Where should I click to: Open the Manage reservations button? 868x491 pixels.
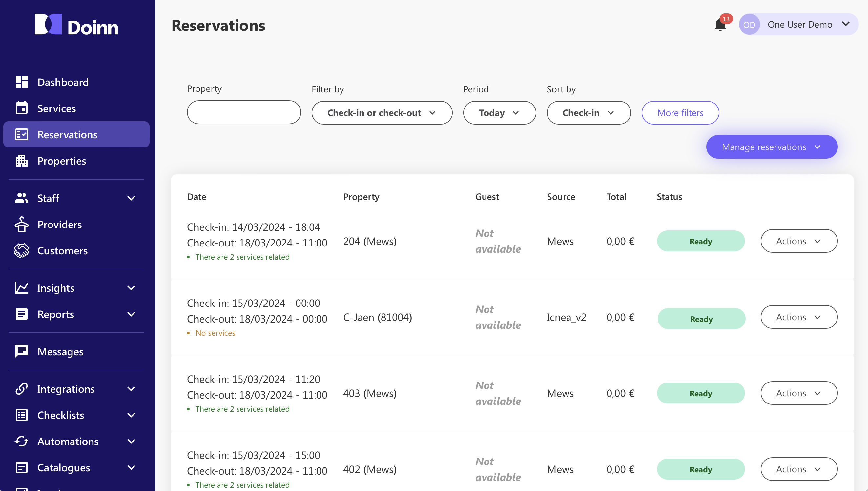[x=772, y=147]
